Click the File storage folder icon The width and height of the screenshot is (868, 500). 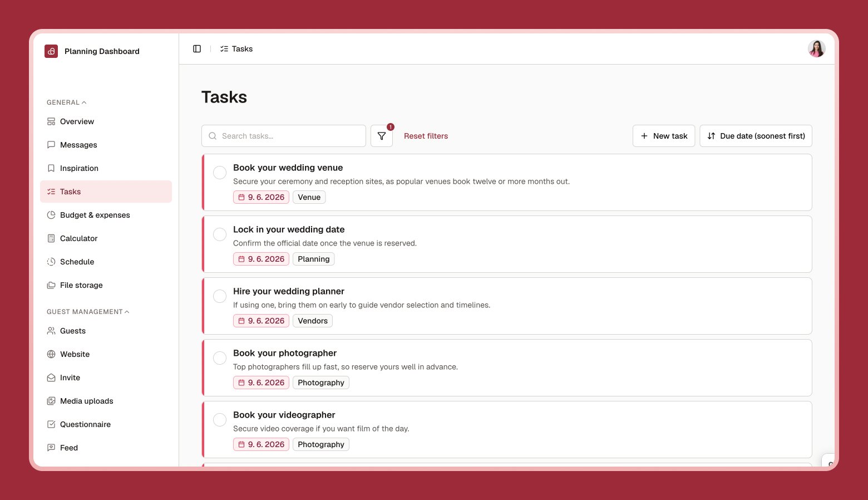click(51, 285)
